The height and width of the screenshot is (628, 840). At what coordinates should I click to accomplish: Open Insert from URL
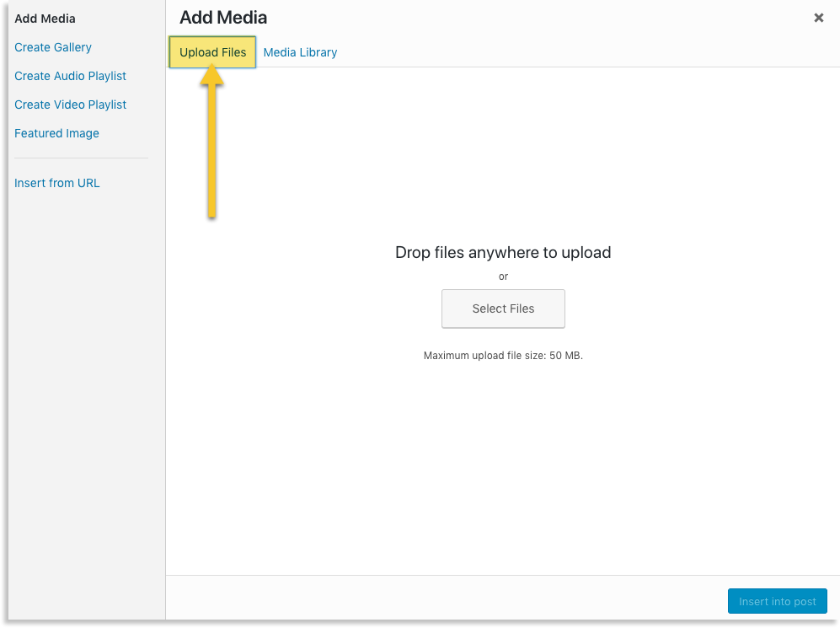coord(56,183)
